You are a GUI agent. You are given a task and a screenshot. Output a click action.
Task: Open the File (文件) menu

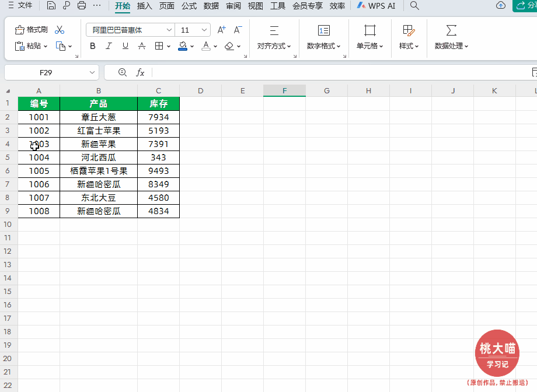click(20, 5)
